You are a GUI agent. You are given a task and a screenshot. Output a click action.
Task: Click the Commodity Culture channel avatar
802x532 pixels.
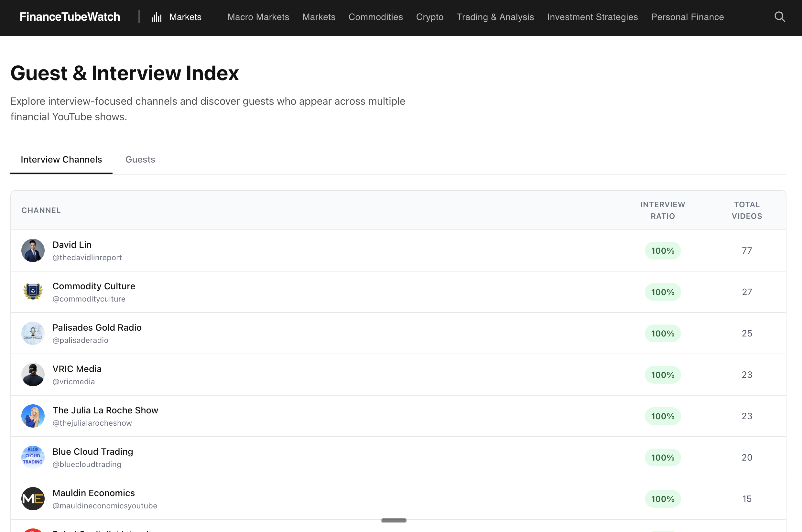click(33, 292)
